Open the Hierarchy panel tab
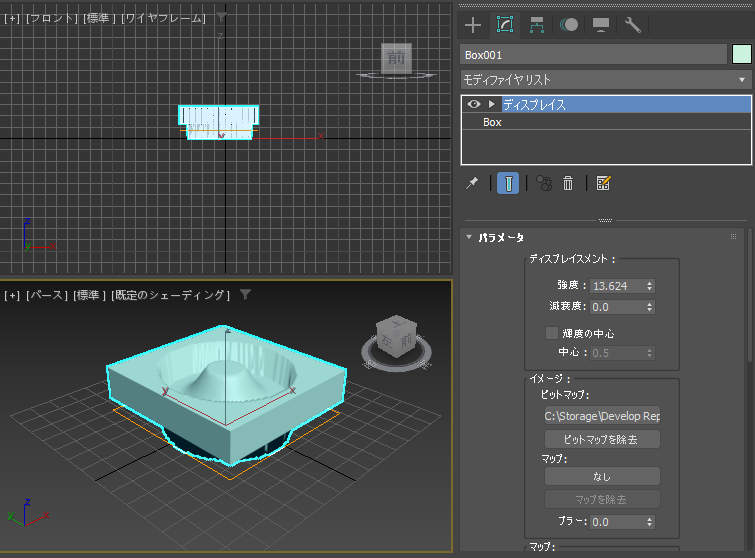This screenshot has width=755, height=558. [536, 25]
